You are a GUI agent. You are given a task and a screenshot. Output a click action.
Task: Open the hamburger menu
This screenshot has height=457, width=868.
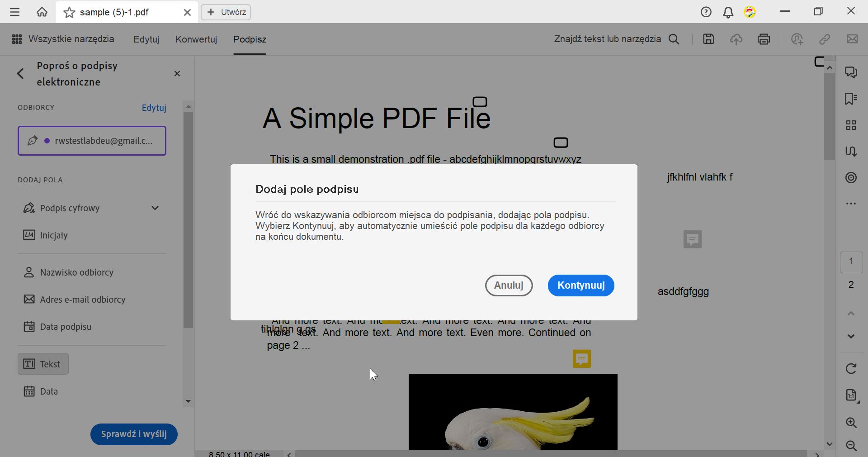pyautogui.click(x=15, y=12)
